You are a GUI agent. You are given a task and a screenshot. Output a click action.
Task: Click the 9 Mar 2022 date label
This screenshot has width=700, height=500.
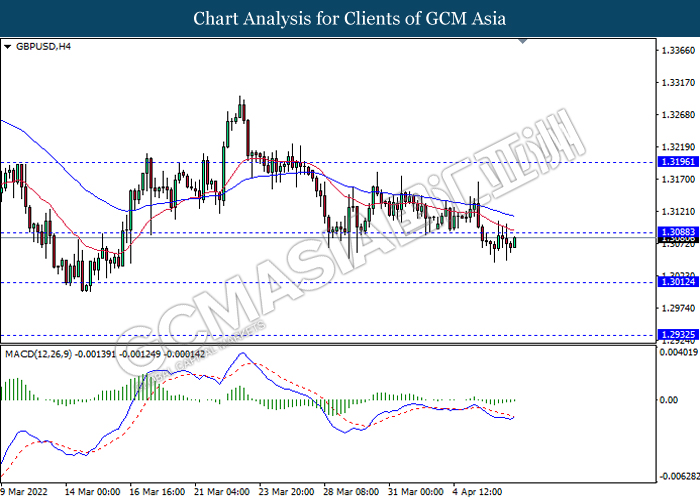pyautogui.click(x=24, y=492)
